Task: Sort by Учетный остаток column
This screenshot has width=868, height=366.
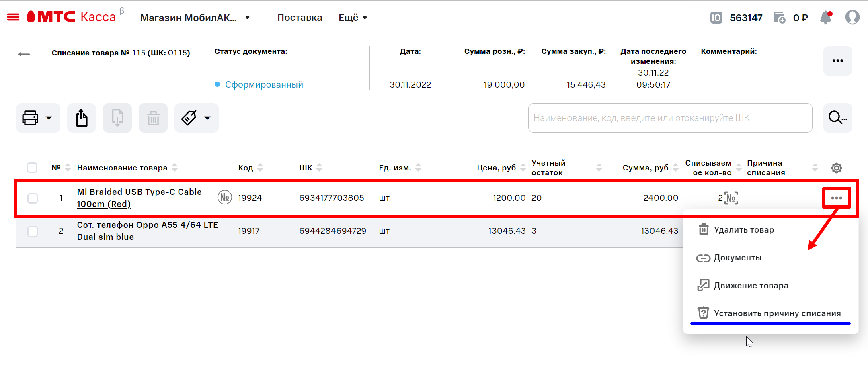Action: tap(599, 168)
